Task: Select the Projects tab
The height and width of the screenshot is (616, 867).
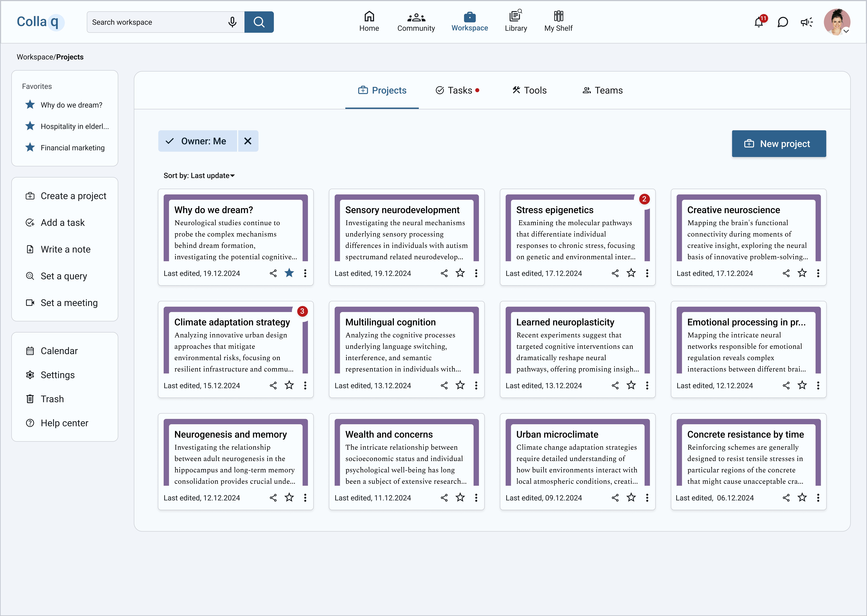Action: tap(382, 90)
